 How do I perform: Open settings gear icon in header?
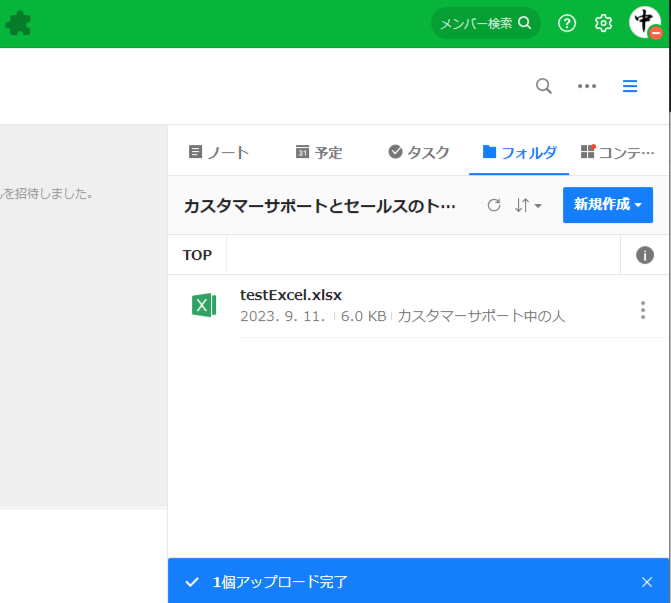click(603, 23)
